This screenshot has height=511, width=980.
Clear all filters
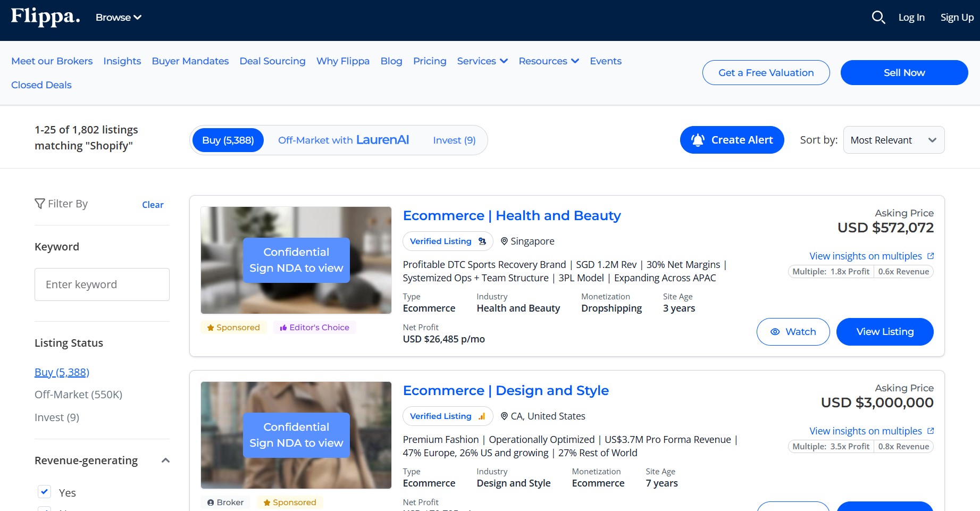(153, 205)
